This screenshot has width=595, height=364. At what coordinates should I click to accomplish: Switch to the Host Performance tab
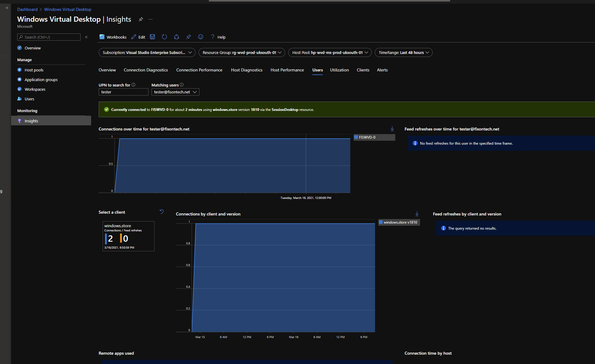click(x=287, y=70)
